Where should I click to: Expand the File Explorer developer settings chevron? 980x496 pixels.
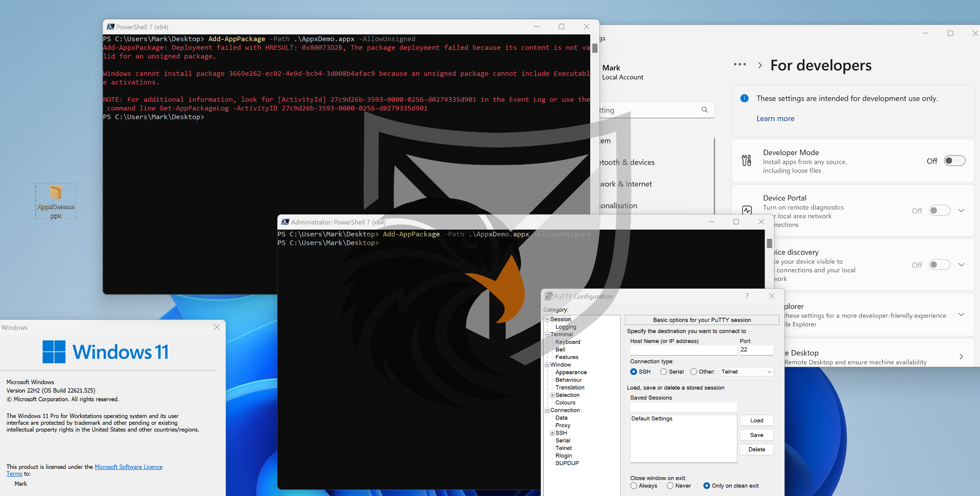[961, 314]
